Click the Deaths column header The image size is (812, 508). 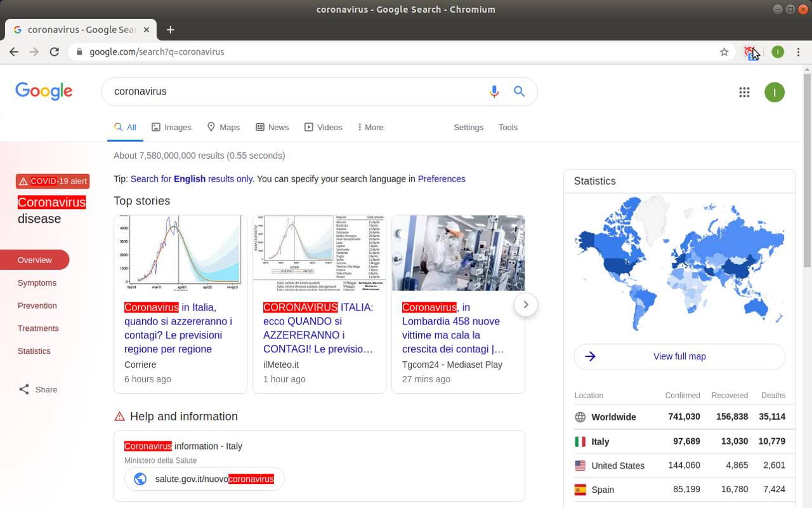773,396
